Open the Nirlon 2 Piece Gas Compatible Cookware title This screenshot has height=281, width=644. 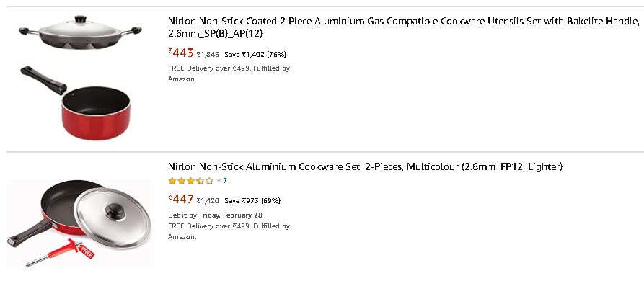(x=403, y=27)
